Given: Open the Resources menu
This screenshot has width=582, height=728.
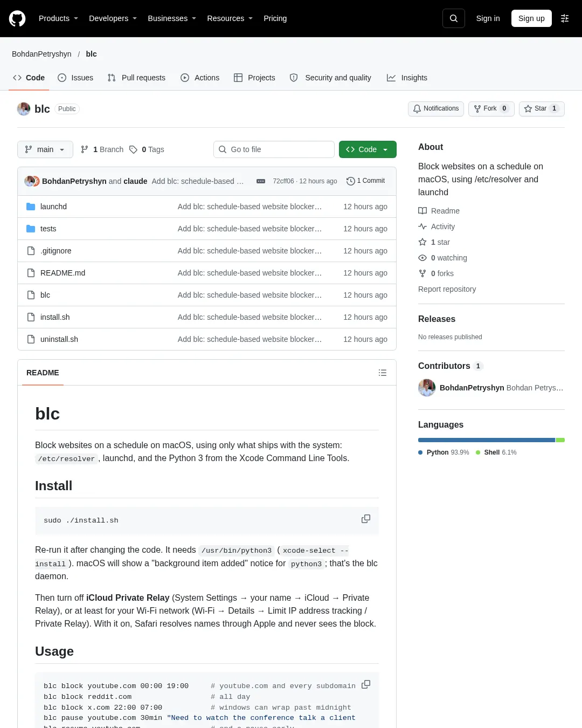Looking at the screenshot, I should [230, 18].
